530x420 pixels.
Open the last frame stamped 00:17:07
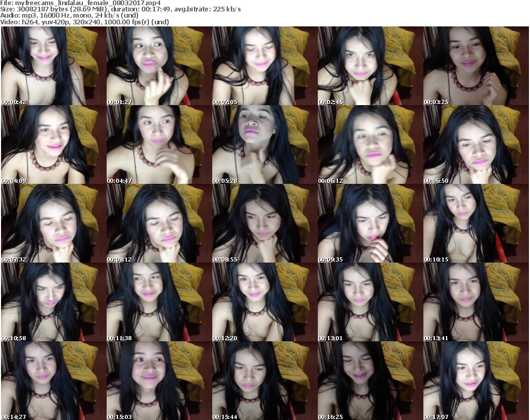[x=476, y=381]
